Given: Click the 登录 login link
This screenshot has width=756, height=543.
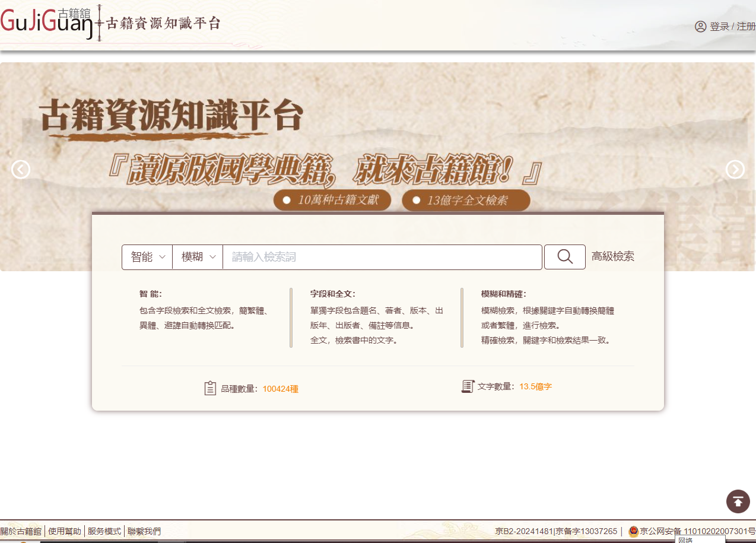Looking at the screenshot, I should tap(719, 27).
